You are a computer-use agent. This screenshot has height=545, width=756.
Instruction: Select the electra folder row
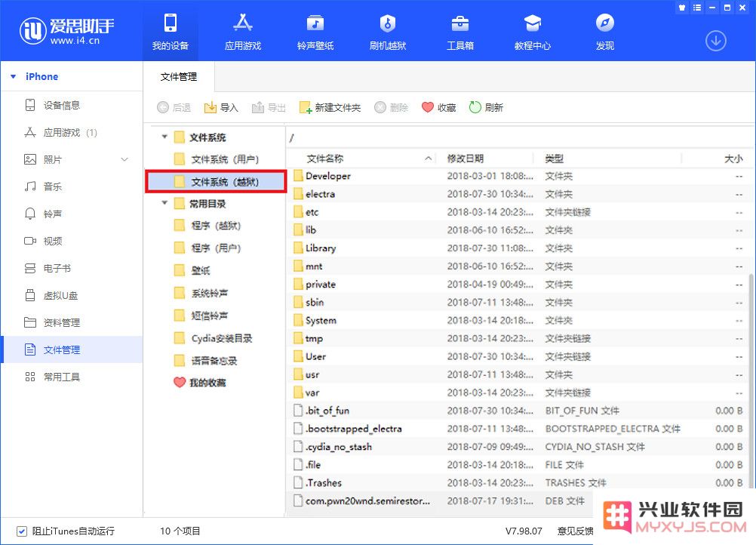(518, 194)
